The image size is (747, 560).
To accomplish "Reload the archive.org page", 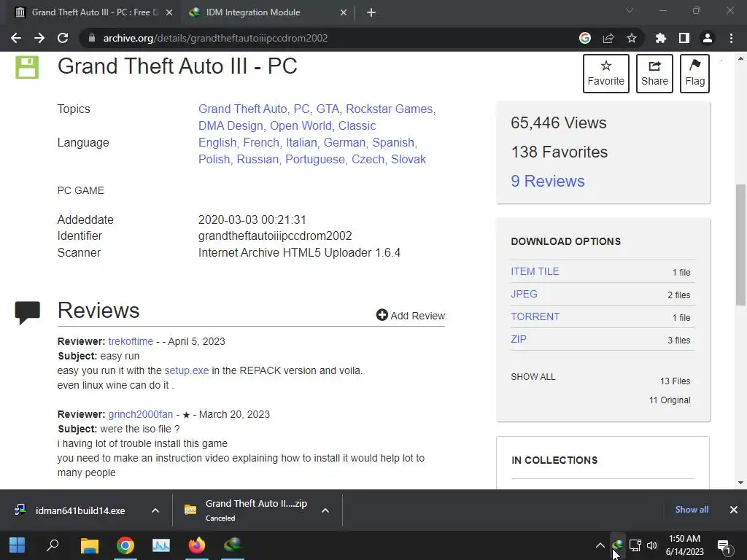I will click(63, 38).
